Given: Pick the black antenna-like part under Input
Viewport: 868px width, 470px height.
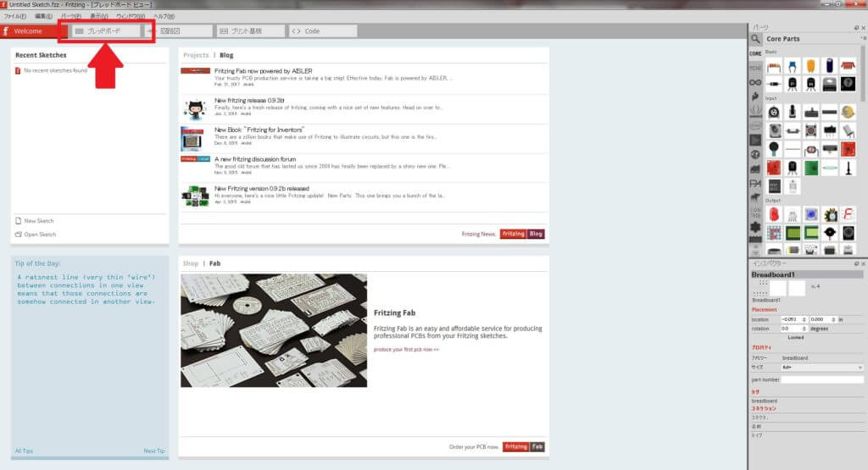Looking at the screenshot, I should [x=848, y=167].
